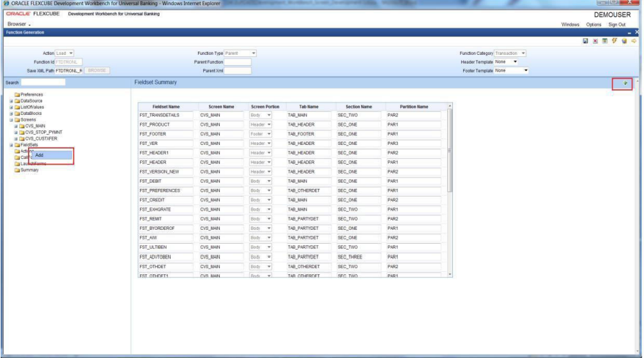Collapse the Screens tree node
The height and width of the screenshot is (358, 644).
pos(11,120)
